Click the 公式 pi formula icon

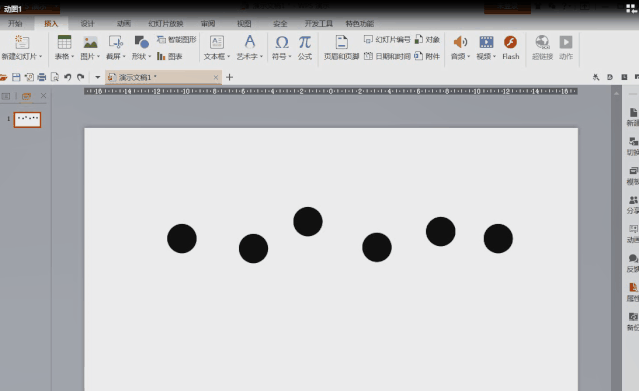pyautogui.click(x=304, y=42)
